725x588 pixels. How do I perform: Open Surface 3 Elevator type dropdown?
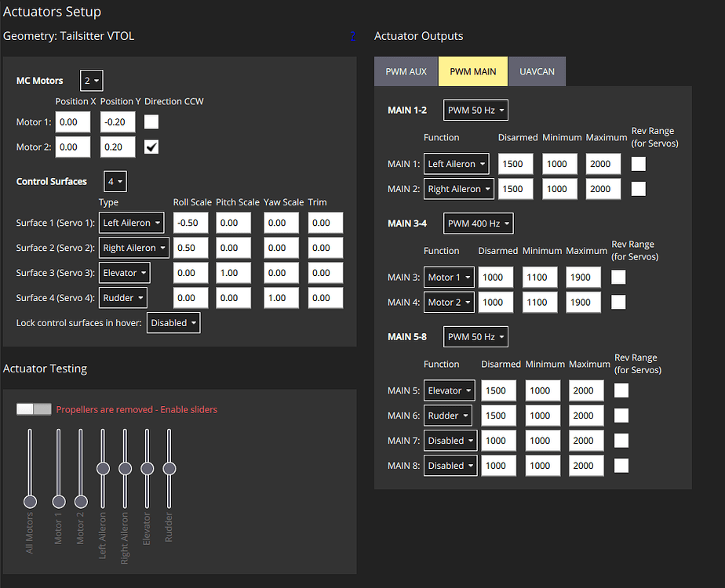[125, 273]
